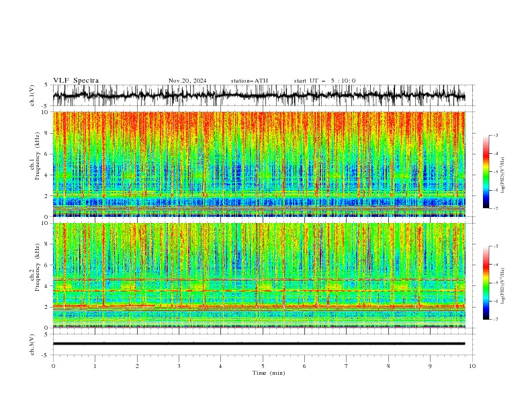Image resolution: width=532 pixels, height=411 pixels.
Task: Click time axis tick label "9"
Action: [430, 366]
